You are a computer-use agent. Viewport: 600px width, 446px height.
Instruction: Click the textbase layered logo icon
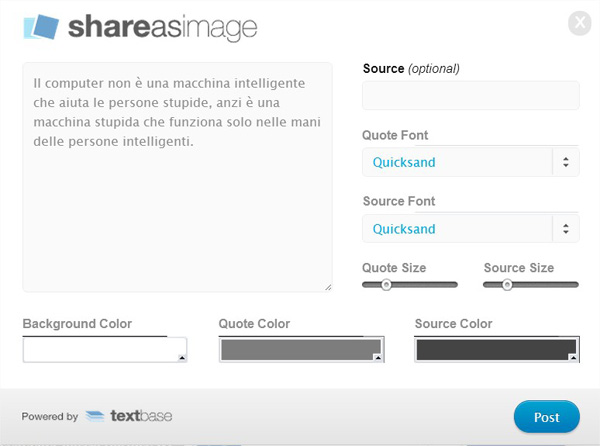click(x=95, y=416)
